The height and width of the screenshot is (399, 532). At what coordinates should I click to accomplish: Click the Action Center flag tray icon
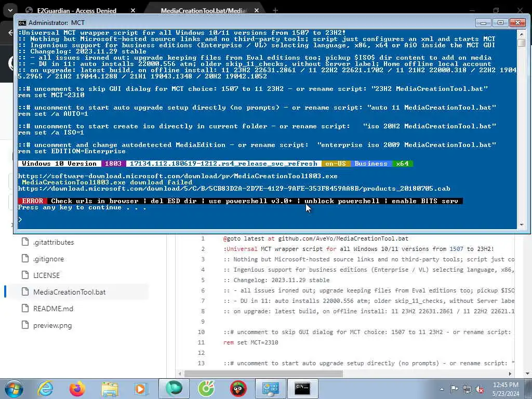(454, 389)
